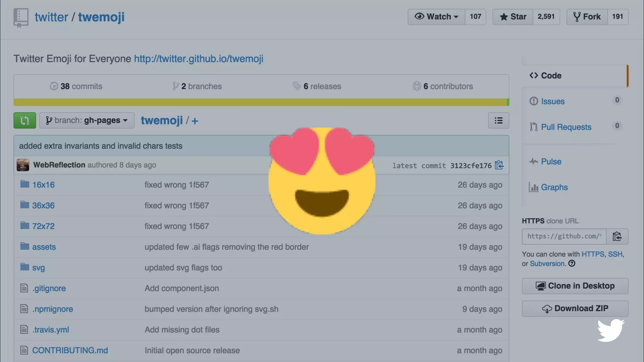
Task: Copy the HTTPS clone URL to clipboard
Action: pos(617,236)
